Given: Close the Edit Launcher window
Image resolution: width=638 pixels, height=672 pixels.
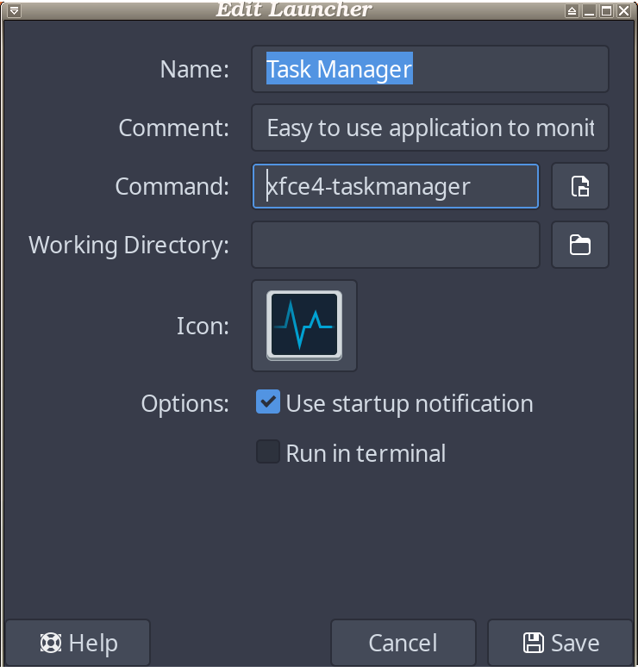Looking at the screenshot, I should point(623,10).
